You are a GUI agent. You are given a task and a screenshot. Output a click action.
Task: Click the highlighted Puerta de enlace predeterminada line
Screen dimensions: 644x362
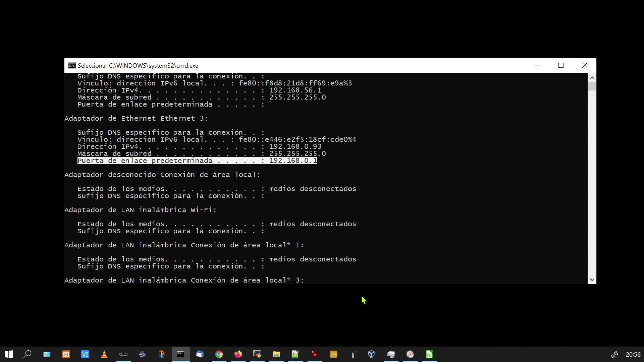click(197, 161)
